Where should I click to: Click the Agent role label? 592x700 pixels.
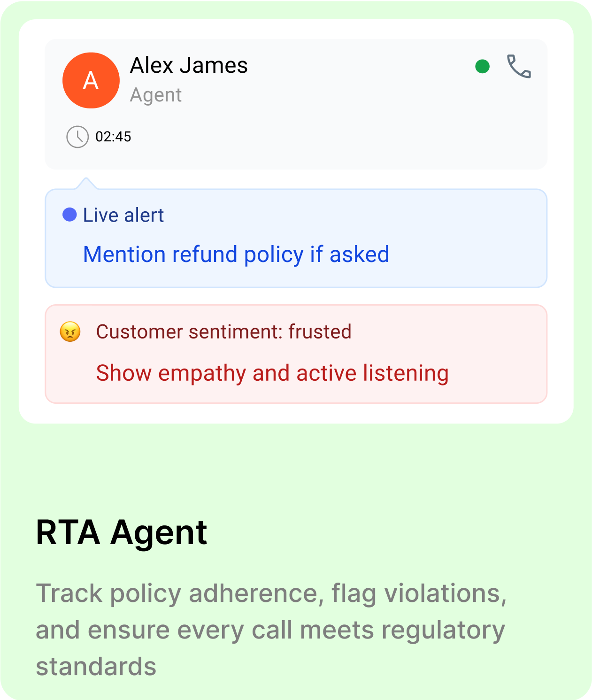156,95
